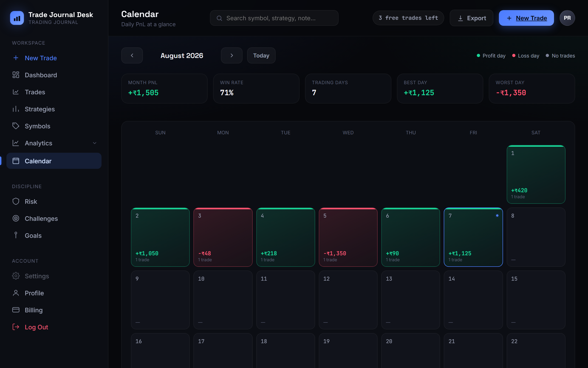Select August 15 day cell
588x368 pixels.
tap(536, 300)
